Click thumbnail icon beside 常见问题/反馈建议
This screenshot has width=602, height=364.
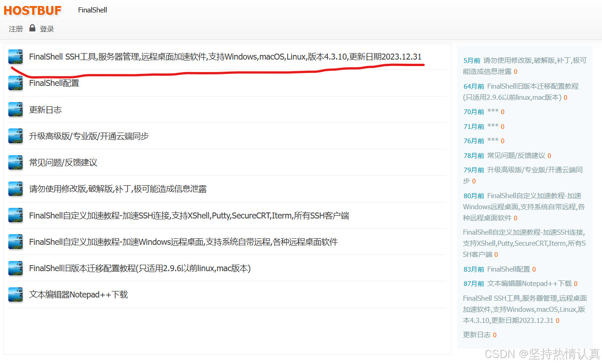pyautogui.click(x=16, y=163)
